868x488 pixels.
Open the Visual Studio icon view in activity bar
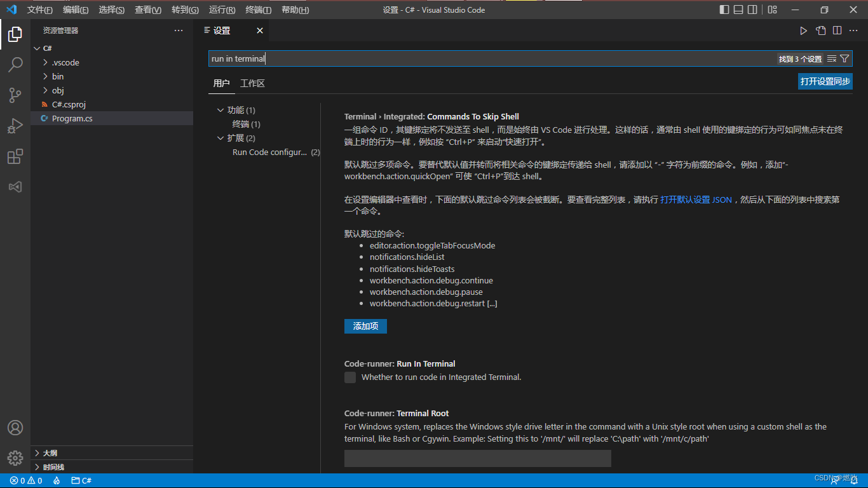click(15, 187)
